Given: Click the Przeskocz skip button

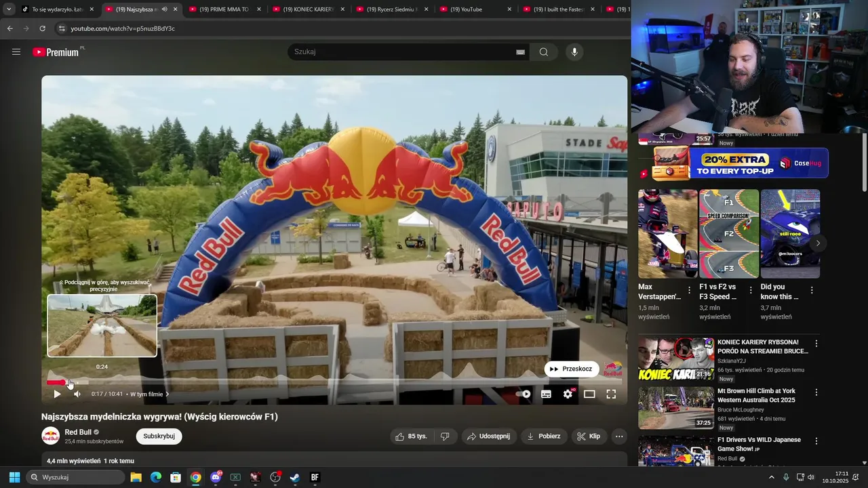Looking at the screenshot, I should (x=572, y=369).
